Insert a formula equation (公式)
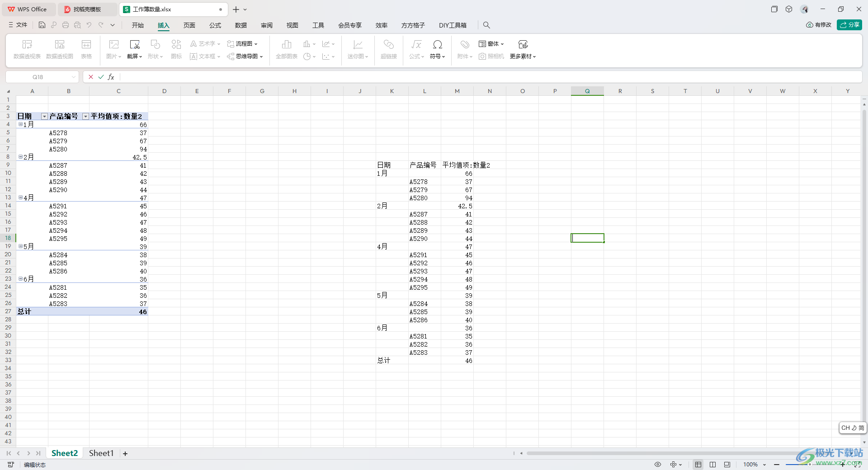The width and height of the screenshot is (868, 470). tap(416, 49)
